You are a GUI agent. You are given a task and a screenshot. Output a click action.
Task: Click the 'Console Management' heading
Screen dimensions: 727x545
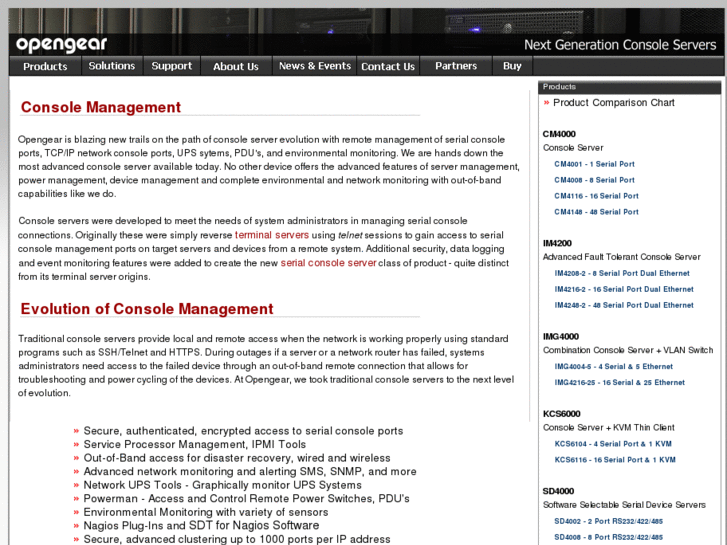click(101, 107)
